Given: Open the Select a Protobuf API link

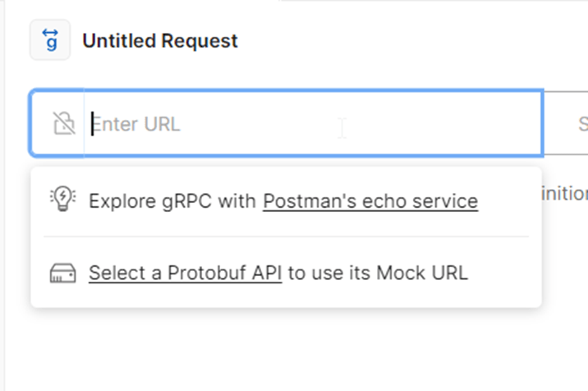Looking at the screenshot, I should (186, 273).
